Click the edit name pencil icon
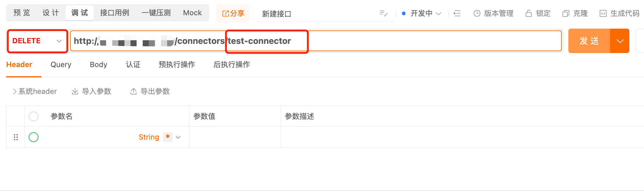The width and height of the screenshot is (644, 192). [x=384, y=13]
